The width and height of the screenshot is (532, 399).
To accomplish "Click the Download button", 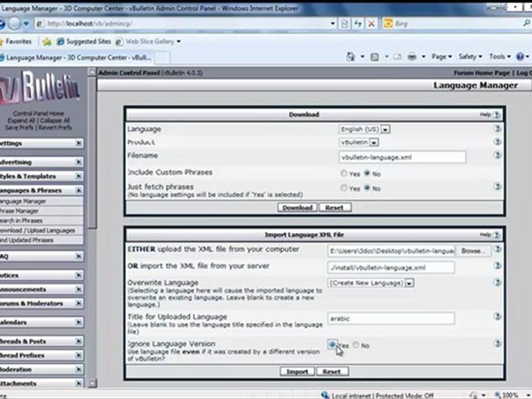I will (x=297, y=208).
